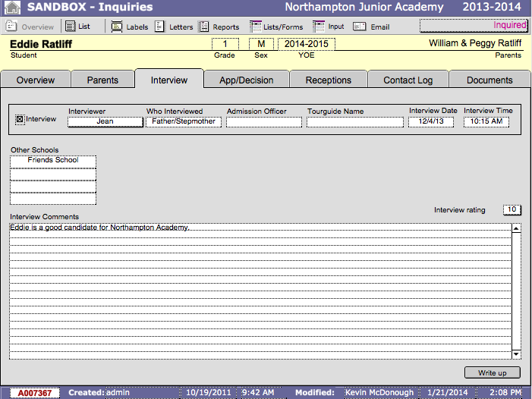Open the Email toolbar icon
This screenshot has width=532, height=399.
click(361, 27)
